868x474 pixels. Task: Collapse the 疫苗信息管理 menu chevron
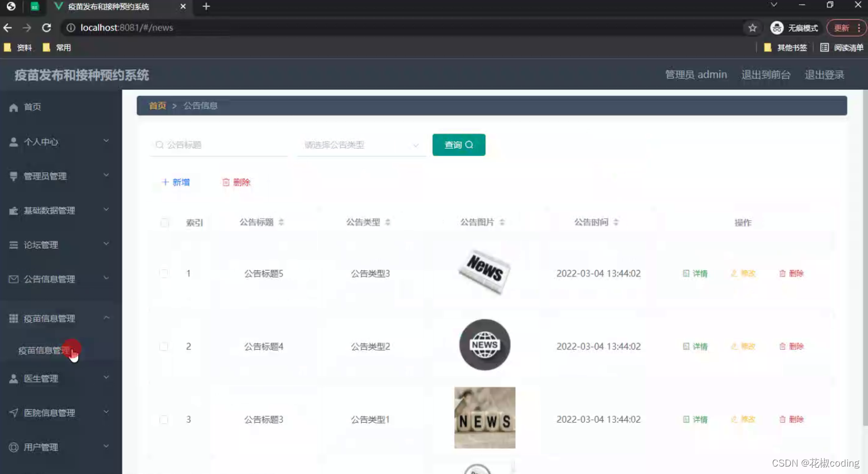click(x=106, y=318)
